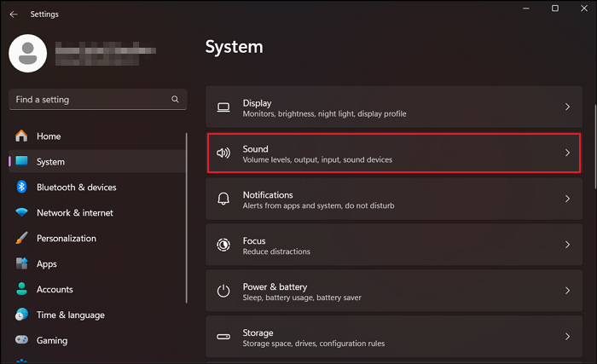The height and width of the screenshot is (364, 597).
Task: Open the Apps label
Action: tap(47, 264)
